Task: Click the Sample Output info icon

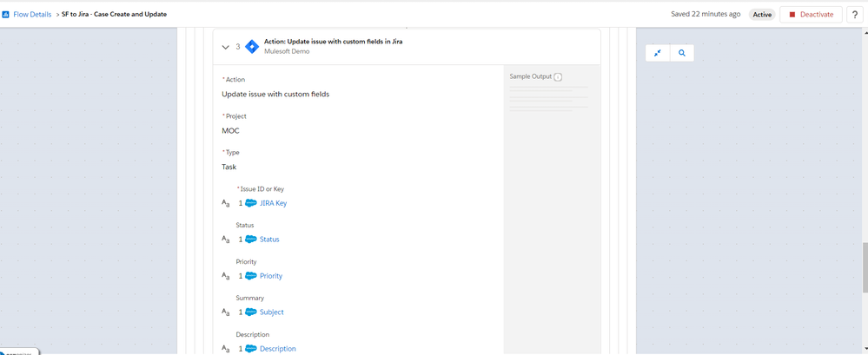Action: [x=558, y=77]
